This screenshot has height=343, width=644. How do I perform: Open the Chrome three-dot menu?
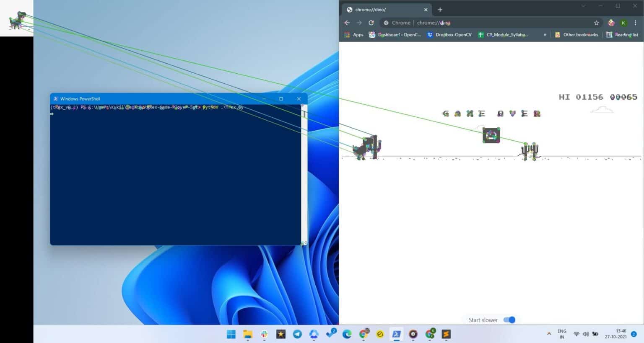pos(635,23)
